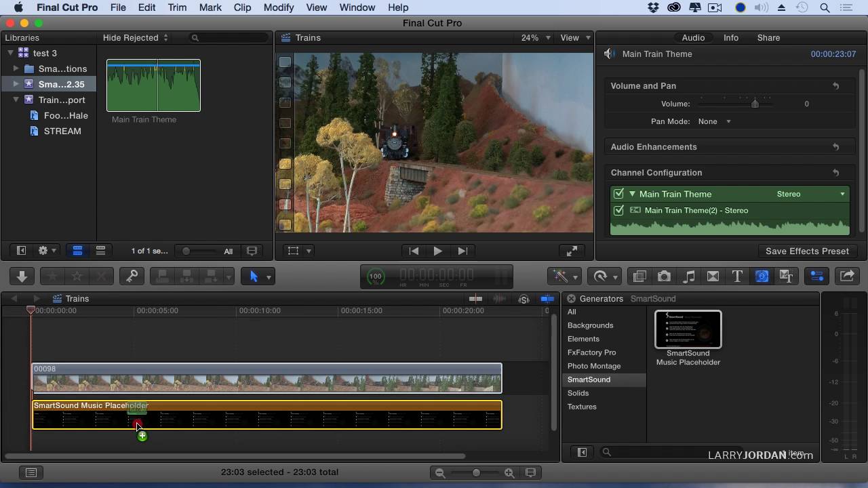The height and width of the screenshot is (488, 868).
Task: Adjust the Volume slider handle
Action: pyautogui.click(x=755, y=104)
